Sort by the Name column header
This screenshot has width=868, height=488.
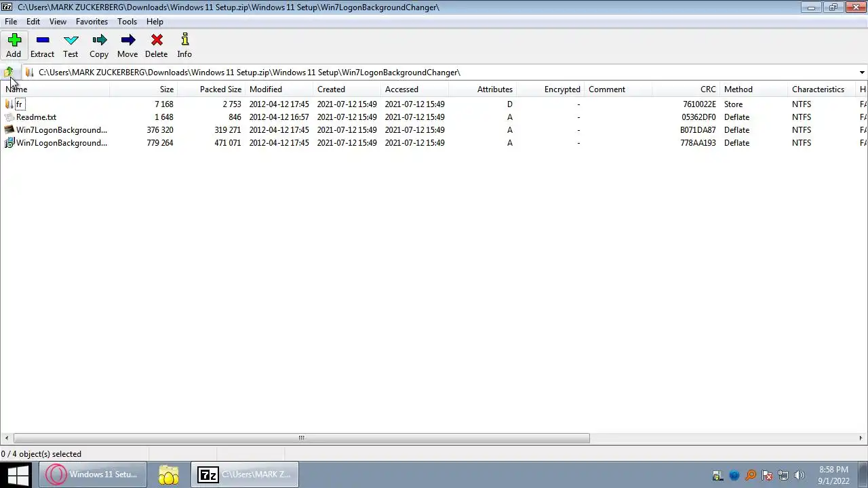click(55, 89)
